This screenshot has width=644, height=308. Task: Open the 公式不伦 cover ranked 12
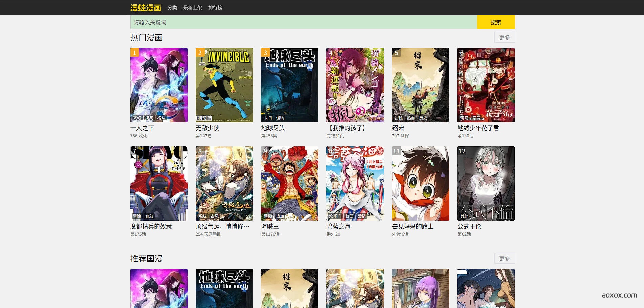486,183
